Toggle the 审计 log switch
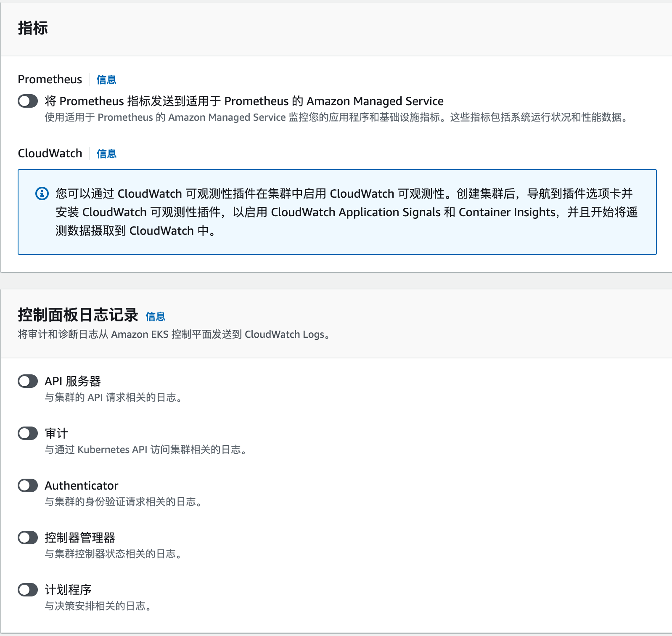672x636 pixels. [28, 433]
